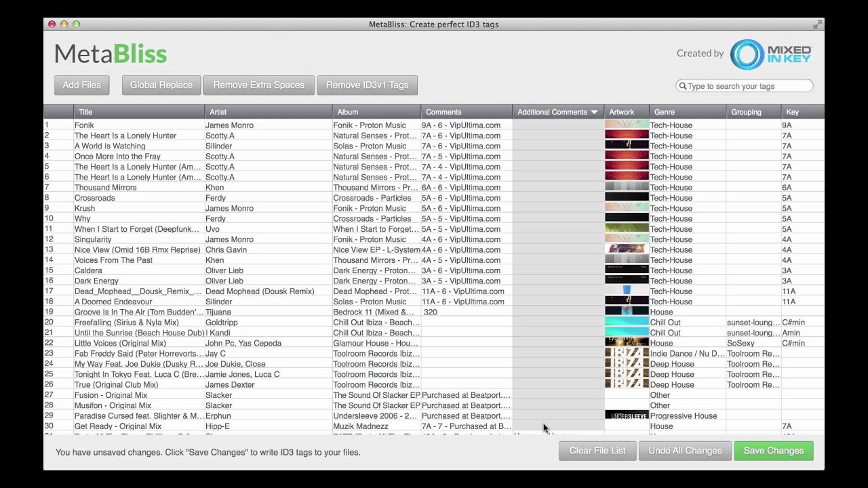The width and height of the screenshot is (868, 488).
Task: Click title 'True (Original Club Mix)'
Action: pos(116,384)
